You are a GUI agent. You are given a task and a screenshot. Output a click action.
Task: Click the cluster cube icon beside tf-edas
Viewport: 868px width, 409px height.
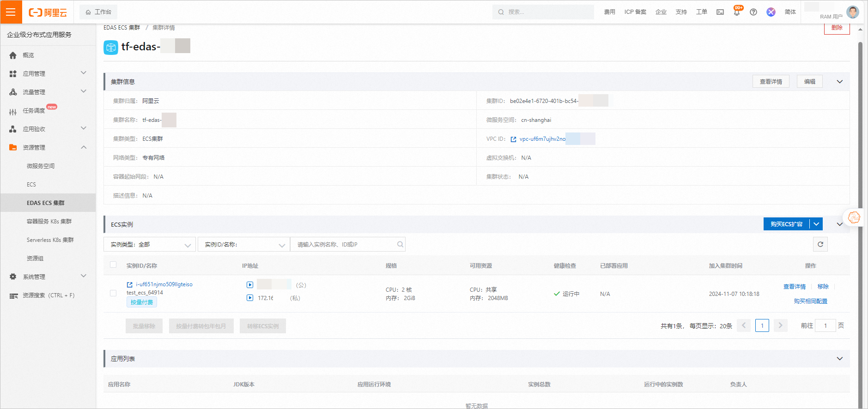tap(111, 48)
